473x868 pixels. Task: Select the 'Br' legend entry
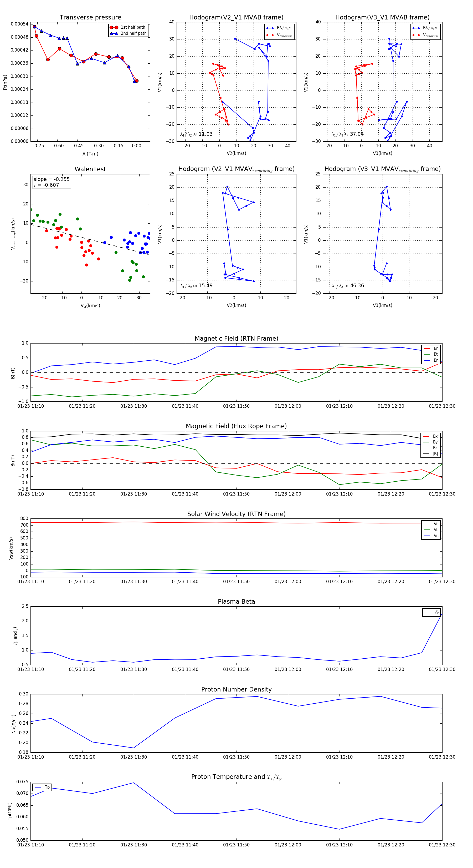pos(431,349)
